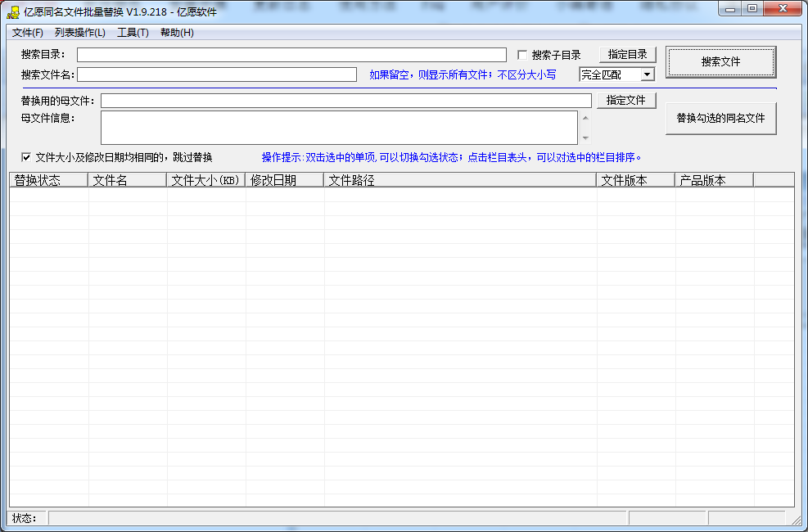Click the app icon in title bar
This screenshot has width=808, height=532.
[13, 11]
